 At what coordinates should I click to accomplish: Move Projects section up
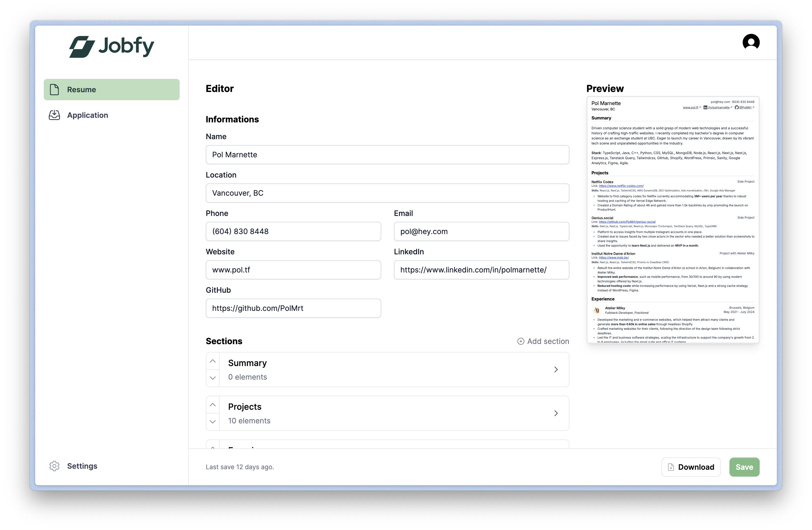tap(212, 405)
